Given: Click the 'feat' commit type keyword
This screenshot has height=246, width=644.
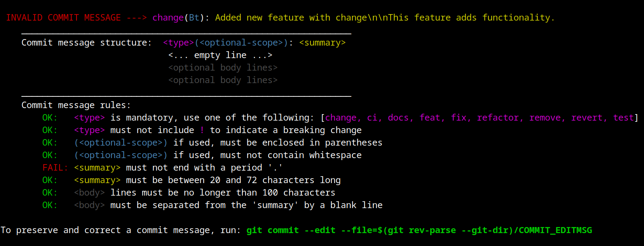Looking at the screenshot, I should click(430, 118).
